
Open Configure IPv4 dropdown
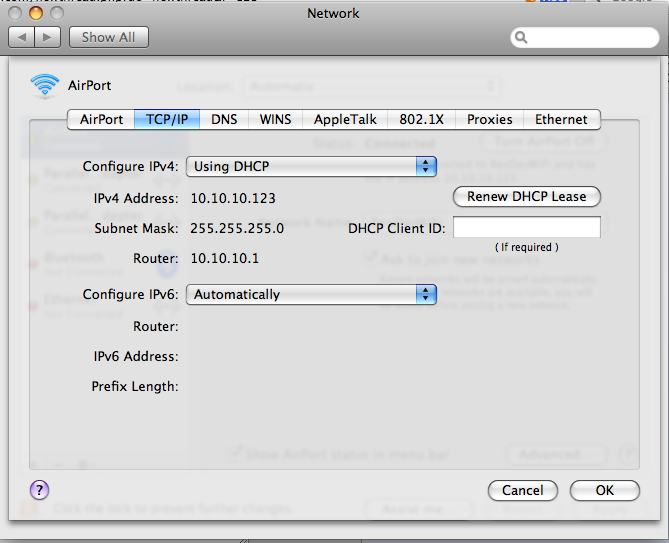[311, 166]
